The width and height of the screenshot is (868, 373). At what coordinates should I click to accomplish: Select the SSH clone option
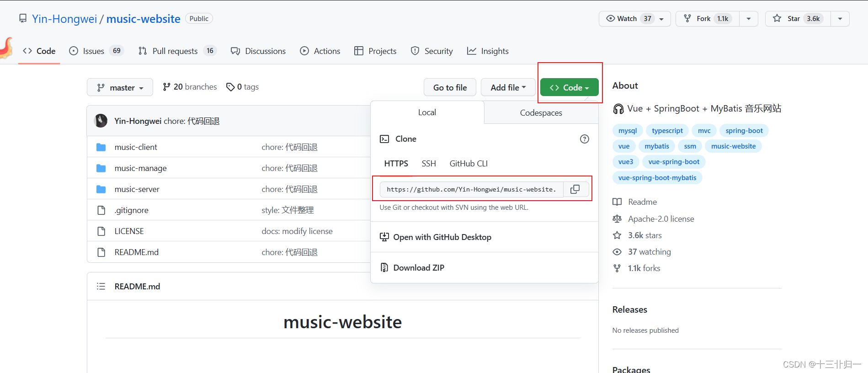[429, 164]
